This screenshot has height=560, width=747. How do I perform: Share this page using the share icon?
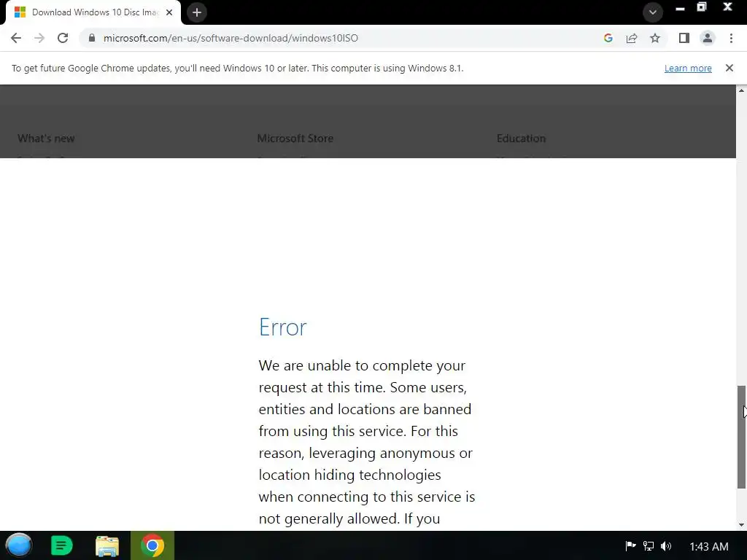(x=632, y=38)
